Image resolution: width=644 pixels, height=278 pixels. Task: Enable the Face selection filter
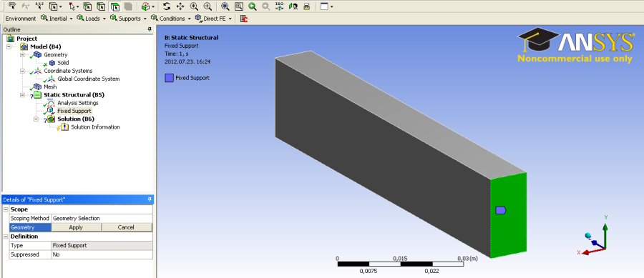[x=115, y=6]
